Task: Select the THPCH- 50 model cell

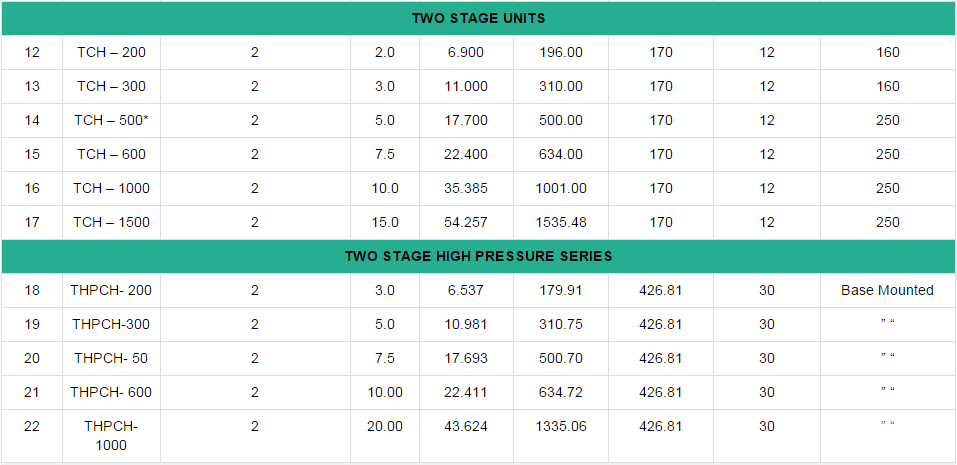Action: [x=111, y=358]
